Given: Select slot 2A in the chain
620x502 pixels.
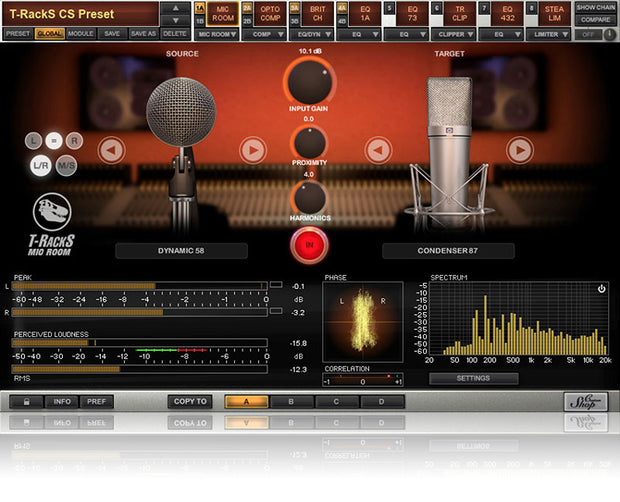Looking at the screenshot, I should click(248, 7).
